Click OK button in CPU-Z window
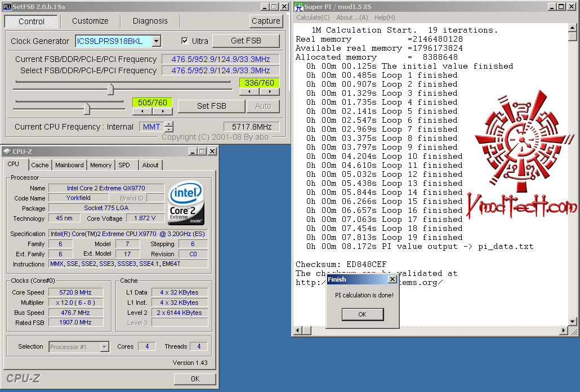Viewport: 580px width, 392px height. (195, 378)
